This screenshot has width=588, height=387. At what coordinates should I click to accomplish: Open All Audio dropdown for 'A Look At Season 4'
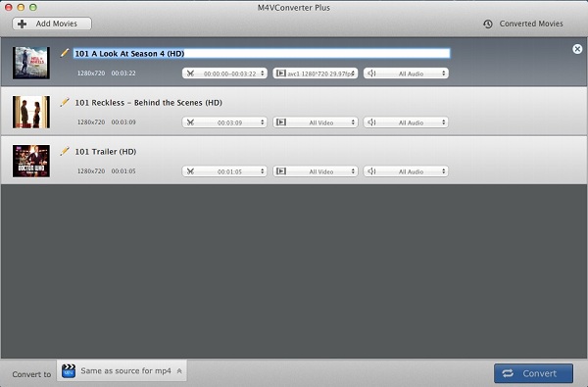(x=406, y=73)
